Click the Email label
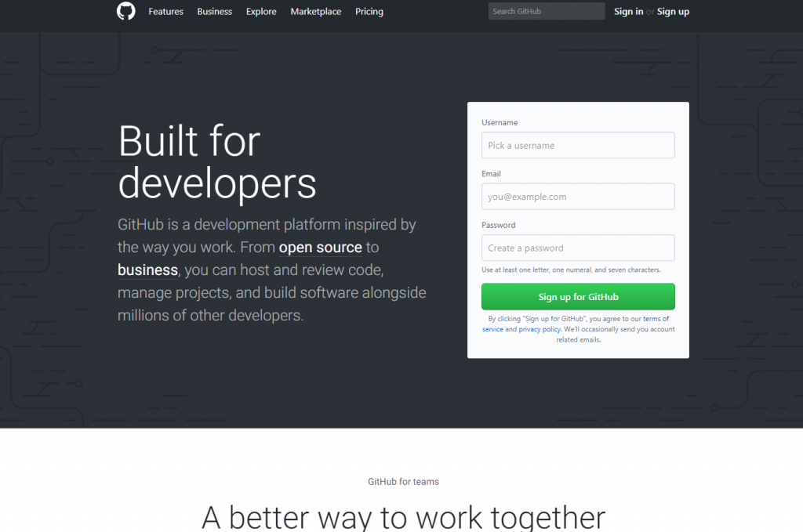The width and height of the screenshot is (803, 532). pyautogui.click(x=491, y=174)
